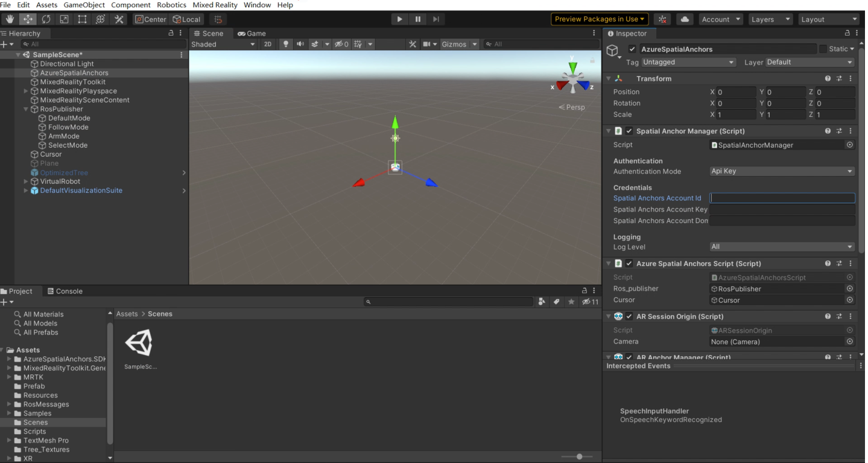Open the Layers dropdown
The width and height of the screenshot is (868, 463).
click(770, 19)
